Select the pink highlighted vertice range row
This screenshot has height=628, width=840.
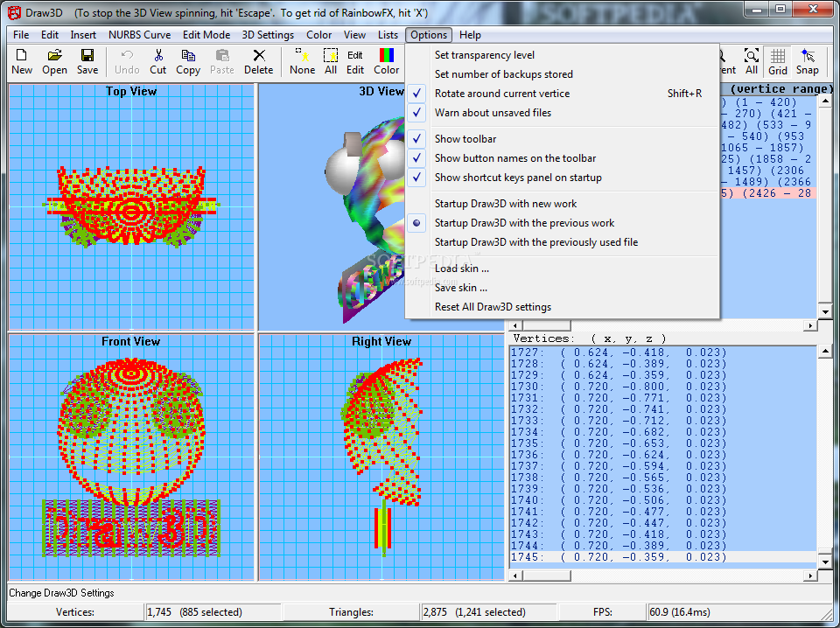[x=767, y=193]
